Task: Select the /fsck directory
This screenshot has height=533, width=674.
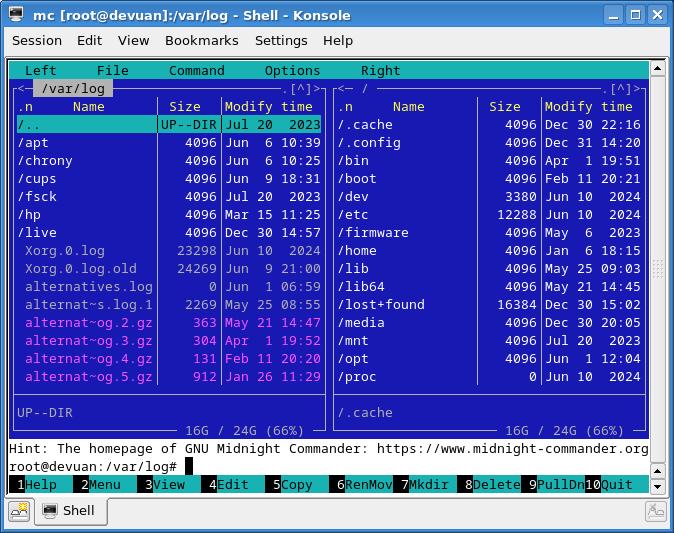Action: [x=169, y=197]
